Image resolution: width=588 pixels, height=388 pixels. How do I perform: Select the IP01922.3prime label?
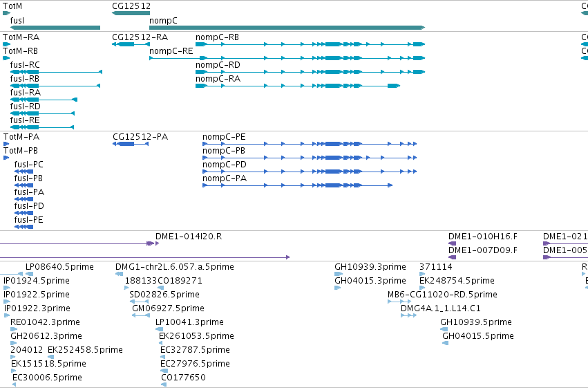(37, 309)
